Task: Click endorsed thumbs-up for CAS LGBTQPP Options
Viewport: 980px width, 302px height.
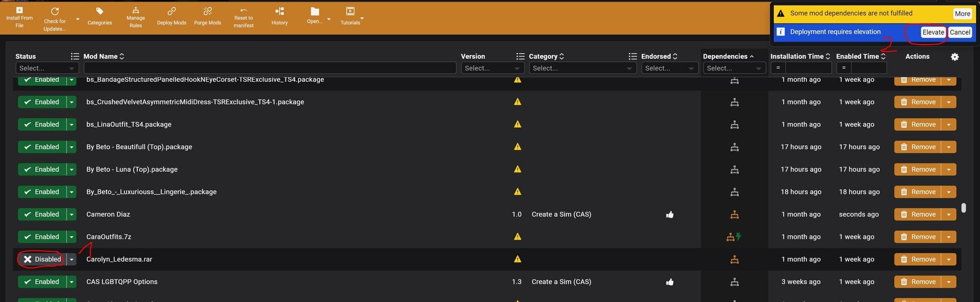Action: pyautogui.click(x=670, y=282)
